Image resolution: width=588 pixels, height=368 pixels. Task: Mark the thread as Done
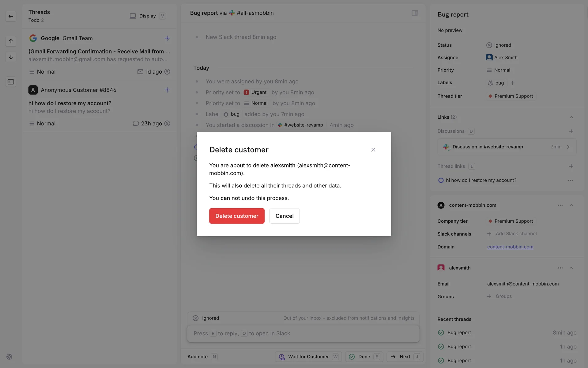coord(364,357)
